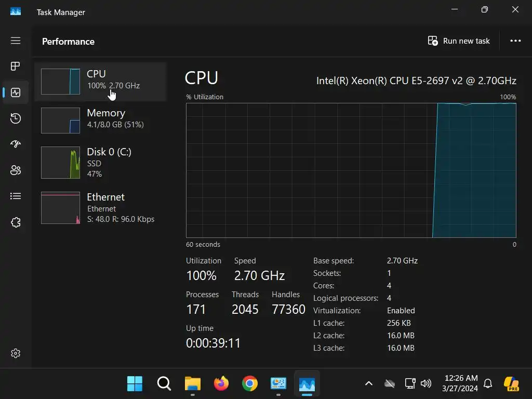Image resolution: width=532 pixels, height=399 pixels.
Task: Close the Task Manager window
Action: [515, 9]
